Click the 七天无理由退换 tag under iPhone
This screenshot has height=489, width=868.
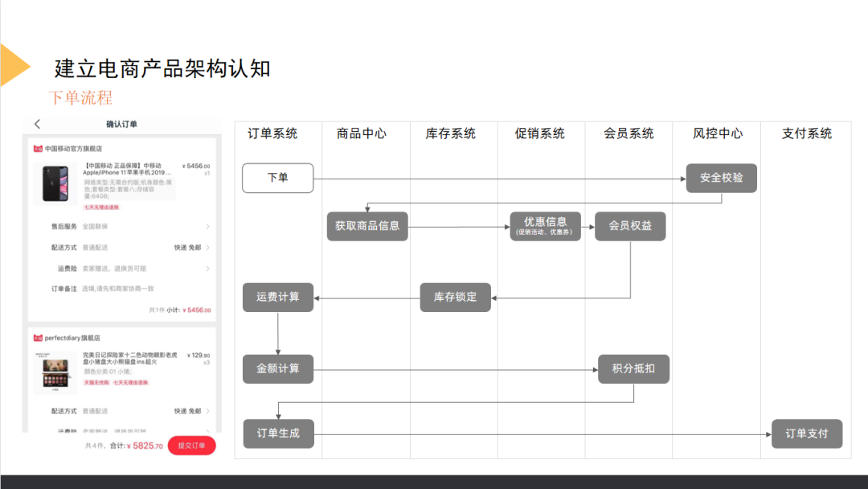[x=101, y=208]
